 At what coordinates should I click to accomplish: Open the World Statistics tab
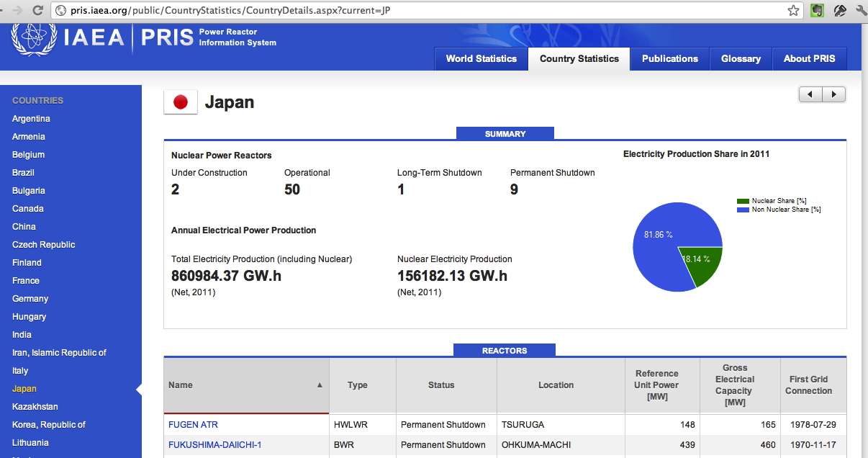pos(482,59)
